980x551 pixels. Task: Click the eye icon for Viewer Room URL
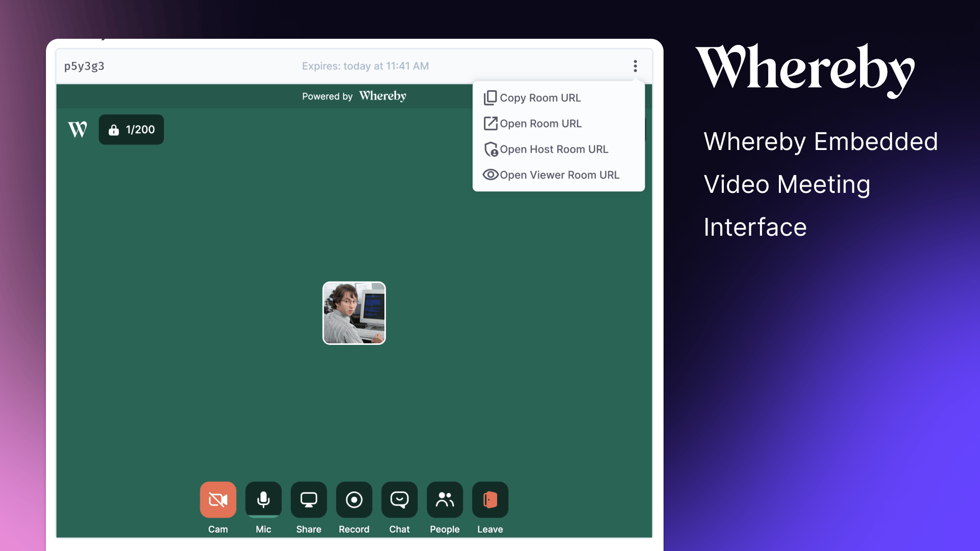point(491,175)
